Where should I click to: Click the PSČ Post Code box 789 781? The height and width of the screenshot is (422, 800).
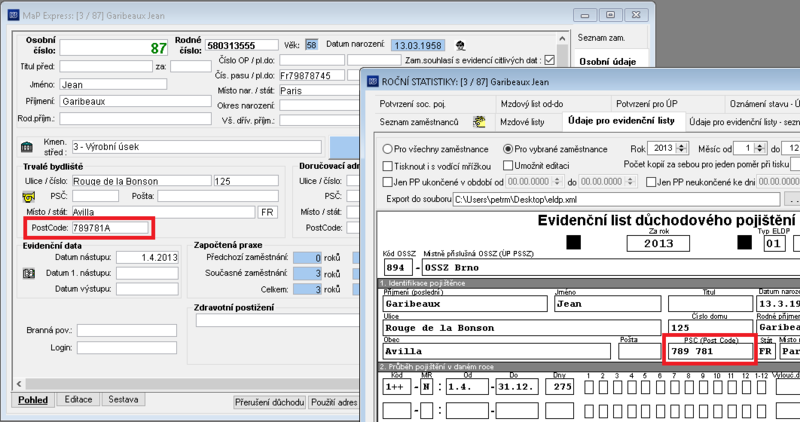[x=710, y=351]
